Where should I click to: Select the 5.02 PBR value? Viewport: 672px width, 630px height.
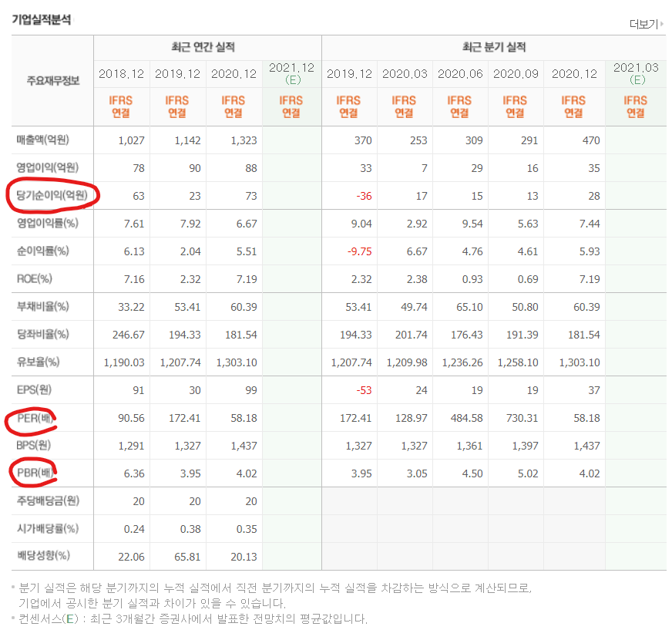point(528,473)
